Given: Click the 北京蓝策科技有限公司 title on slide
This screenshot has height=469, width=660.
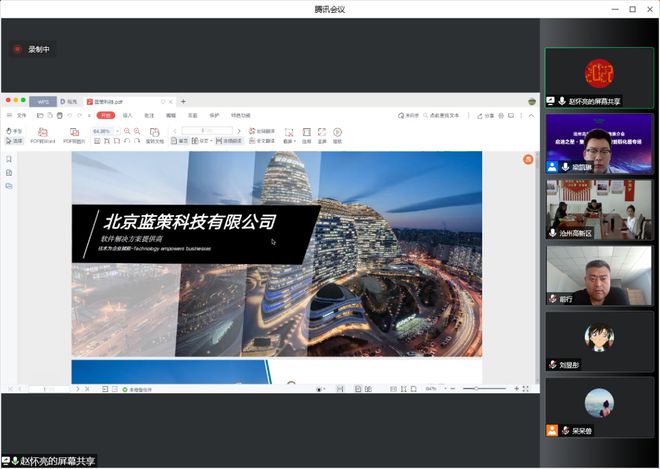Looking at the screenshot, I should pyautogui.click(x=190, y=222).
